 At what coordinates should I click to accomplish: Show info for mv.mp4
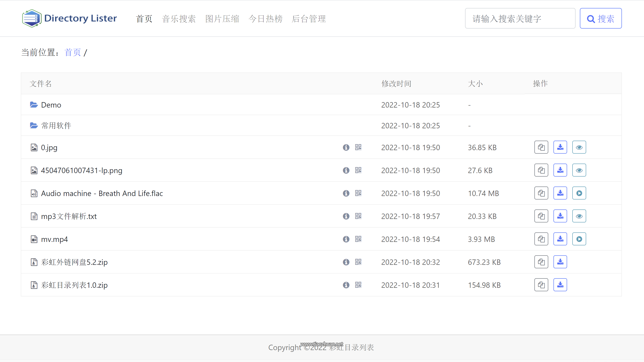[346, 239]
